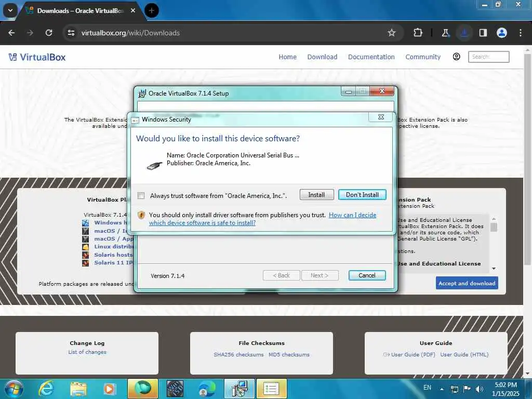Click Accept and download button
The width and height of the screenshot is (532, 399).
467,283
